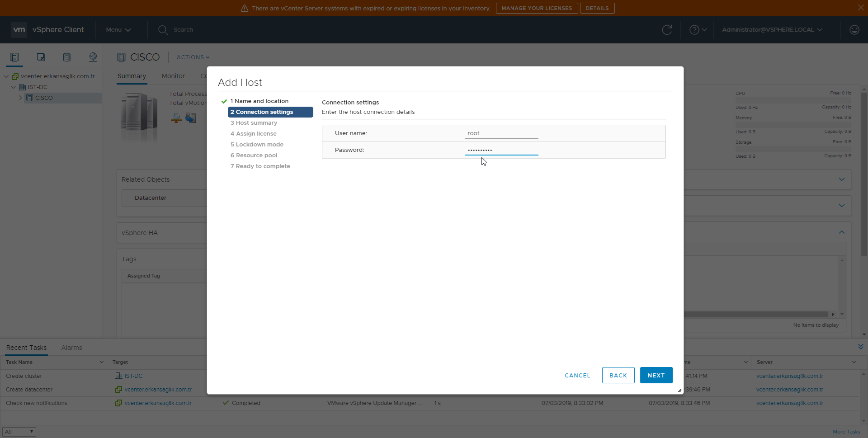This screenshot has width=868, height=438.
Task: Select the IST-DC datacenter in tree
Action: tap(38, 87)
